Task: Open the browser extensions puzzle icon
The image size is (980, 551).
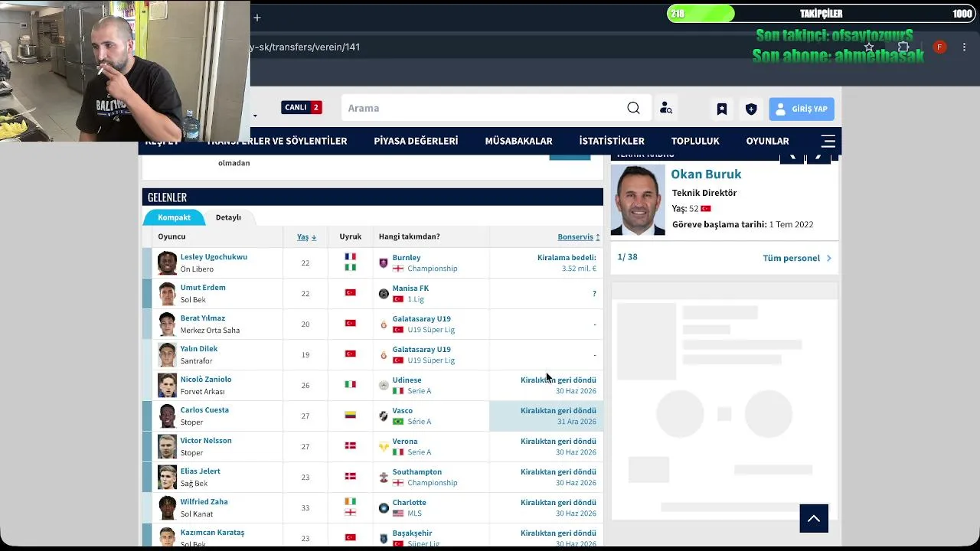Action: point(903,47)
